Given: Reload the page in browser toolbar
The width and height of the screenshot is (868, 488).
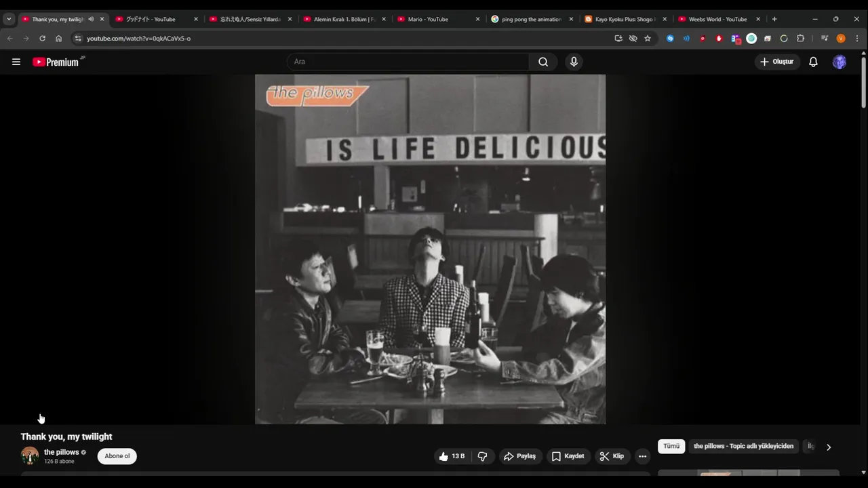Looking at the screenshot, I should [x=42, y=39].
